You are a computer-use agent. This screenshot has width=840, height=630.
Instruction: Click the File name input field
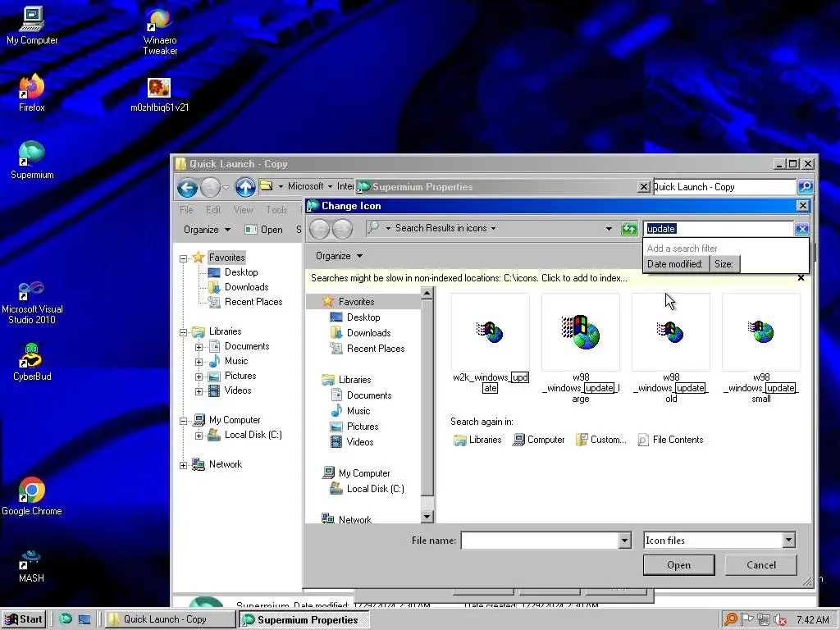[540, 540]
